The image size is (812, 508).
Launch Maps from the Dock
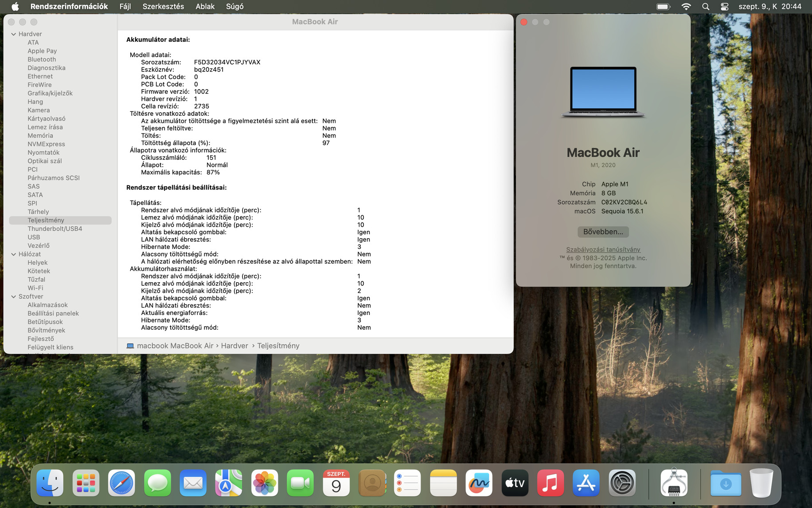pos(229,483)
